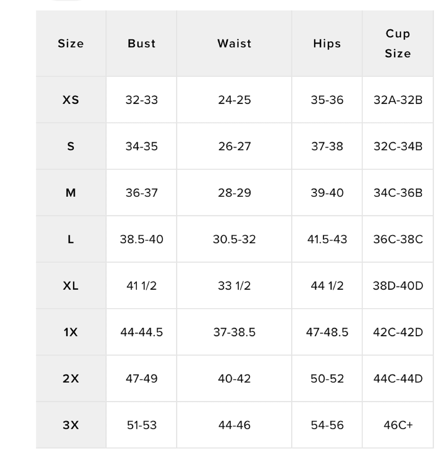Click the Bust column header
Image resolution: width=448 pixels, height=476 pixels.
coord(141,43)
